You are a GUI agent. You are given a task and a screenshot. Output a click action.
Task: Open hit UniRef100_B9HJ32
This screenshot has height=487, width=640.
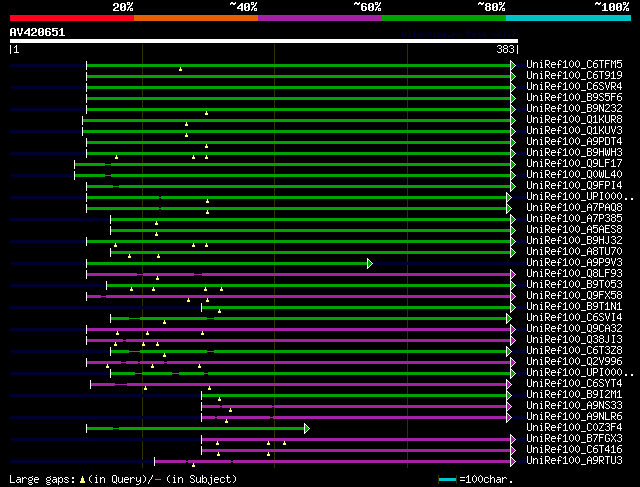click(x=574, y=241)
